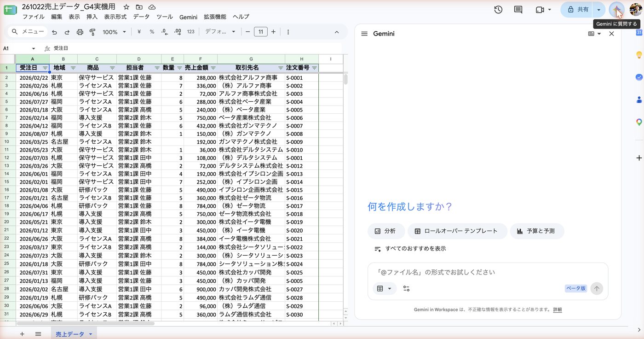
Task: Open the データ menu
Action: point(141,17)
